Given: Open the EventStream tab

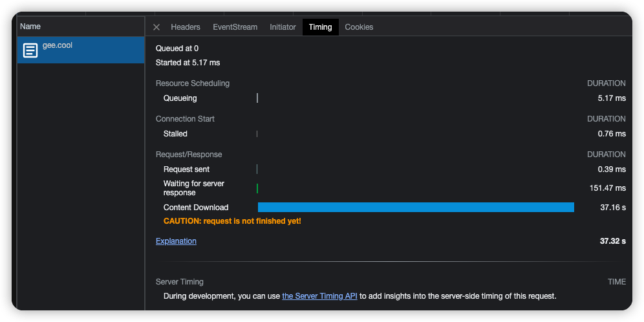Looking at the screenshot, I should (235, 27).
